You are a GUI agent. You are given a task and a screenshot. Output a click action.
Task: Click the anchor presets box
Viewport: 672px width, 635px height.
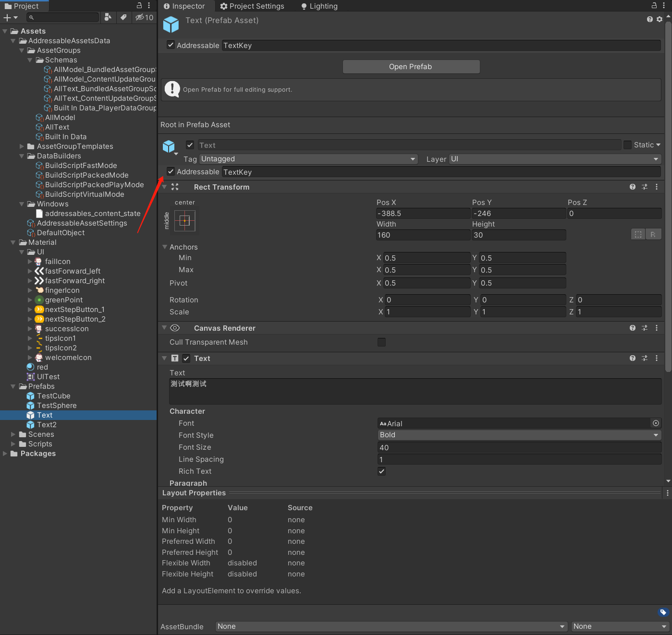pyautogui.click(x=185, y=221)
